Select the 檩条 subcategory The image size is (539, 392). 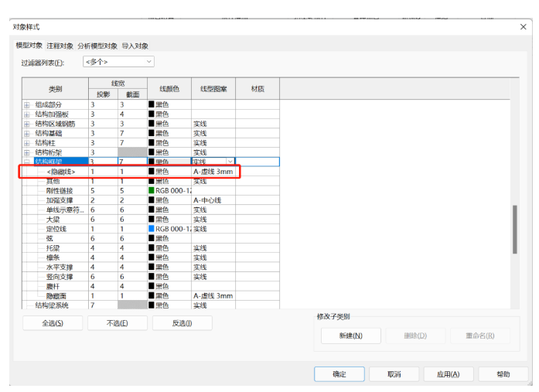click(x=53, y=257)
